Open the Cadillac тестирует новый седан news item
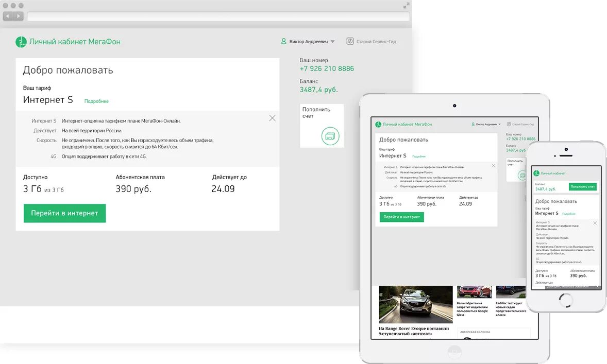The width and height of the screenshot is (607, 364). (x=511, y=309)
